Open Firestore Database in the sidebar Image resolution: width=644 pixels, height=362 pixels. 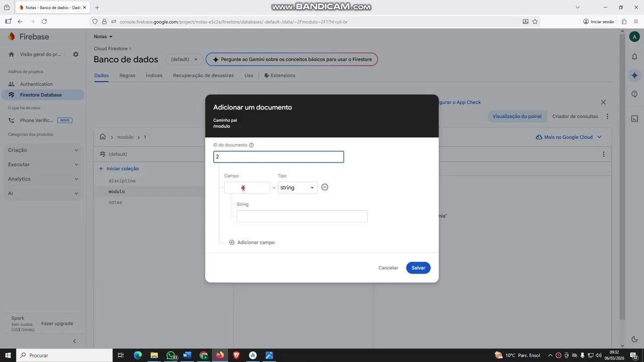[43, 95]
